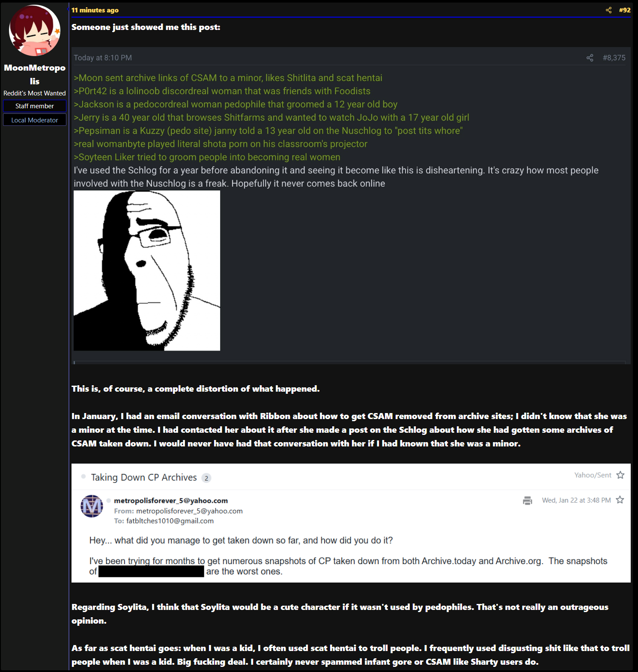
Task: Open the MoonMetropolis username profile link
Action: [35, 74]
